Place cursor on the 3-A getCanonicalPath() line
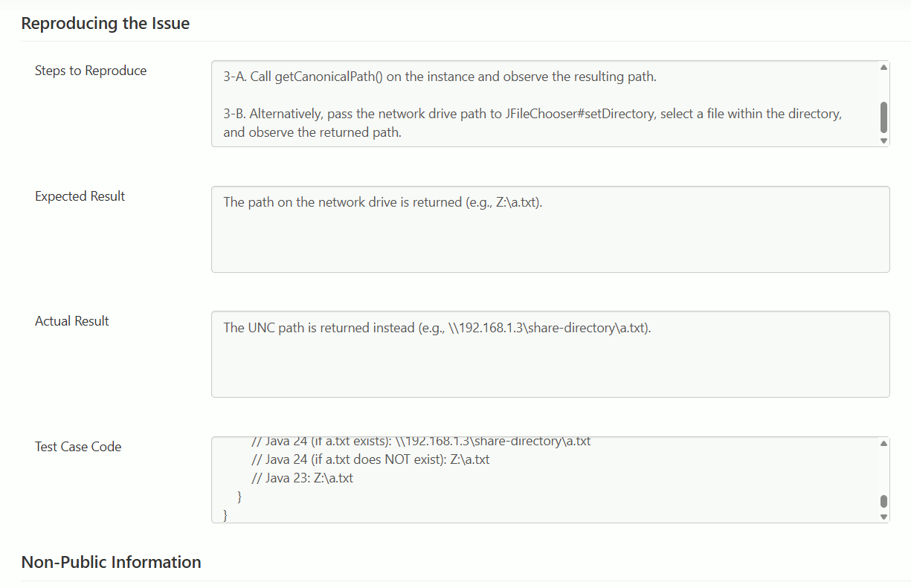 point(440,77)
